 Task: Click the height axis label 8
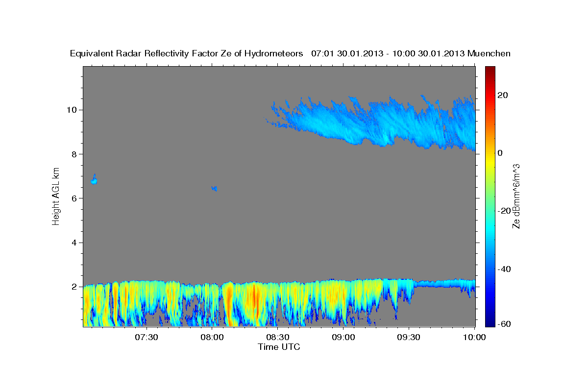(74, 154)
